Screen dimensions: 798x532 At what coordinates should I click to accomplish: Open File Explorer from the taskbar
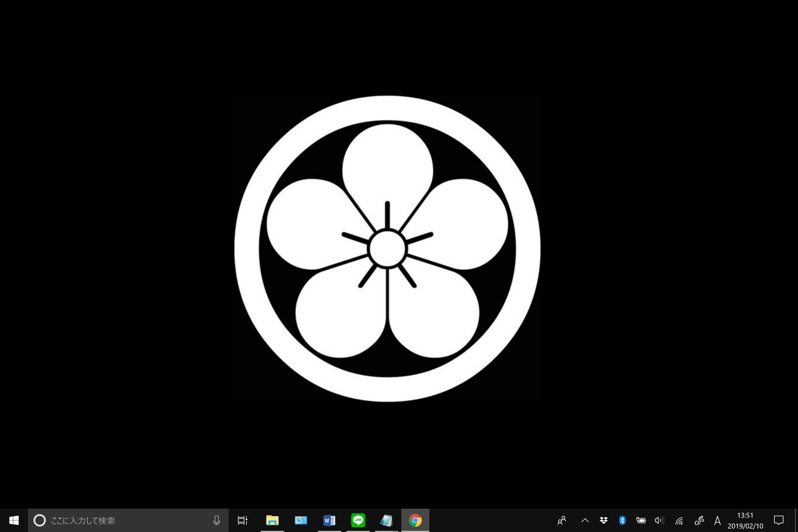pos(272,520)
